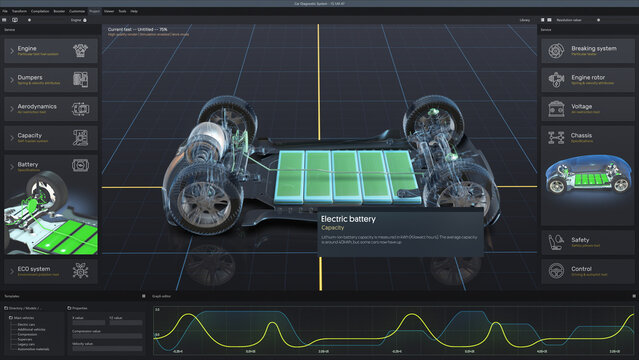Click the Library button
639x360 pixels.
[x=525, y=20]
